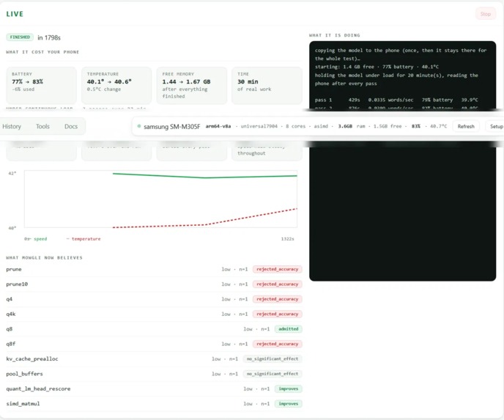Click the Stop button
This screenshot has width=504, height=420.
[486, 14]
